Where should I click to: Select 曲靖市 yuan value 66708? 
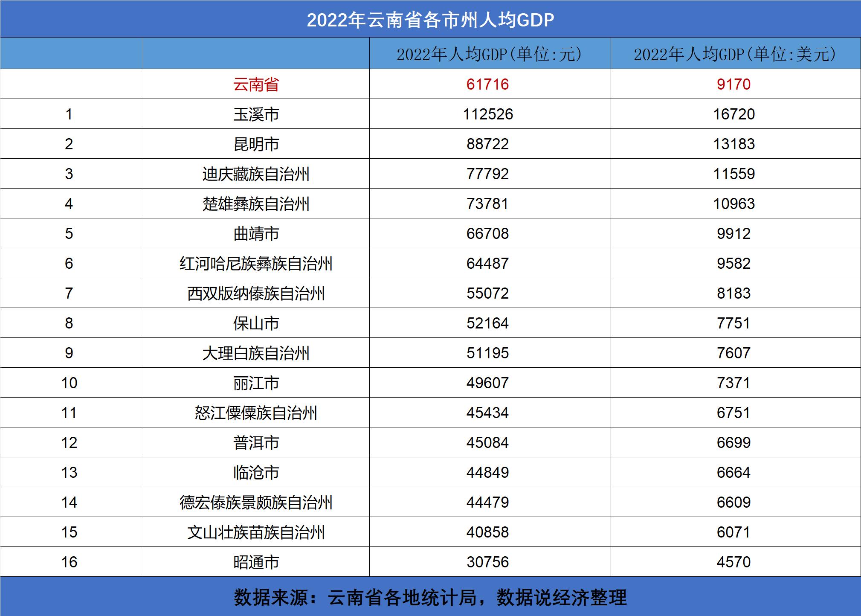click(487, 234)
